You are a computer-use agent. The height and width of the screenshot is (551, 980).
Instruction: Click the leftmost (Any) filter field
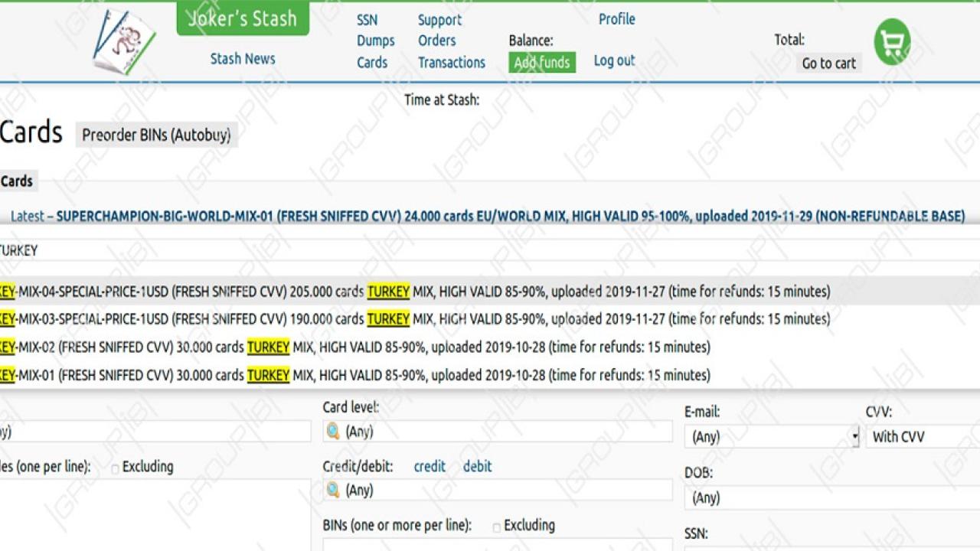[x=155, y=431]
